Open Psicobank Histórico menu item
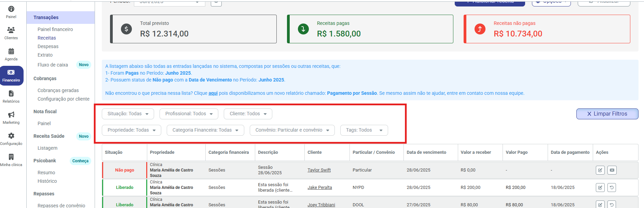This screenshot has width=644, height=208. coord(47,181)
